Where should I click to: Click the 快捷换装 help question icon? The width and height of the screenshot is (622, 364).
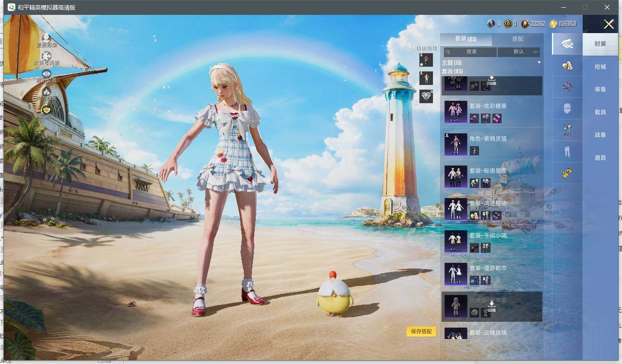(412, 49)
